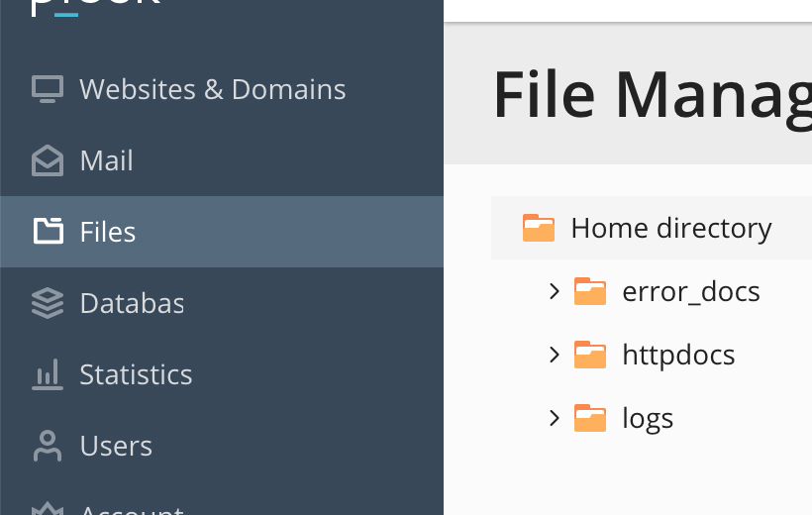812x515 pixels.
Task: Click the Websites & Domains monitor icon
Action: [48, 89]
